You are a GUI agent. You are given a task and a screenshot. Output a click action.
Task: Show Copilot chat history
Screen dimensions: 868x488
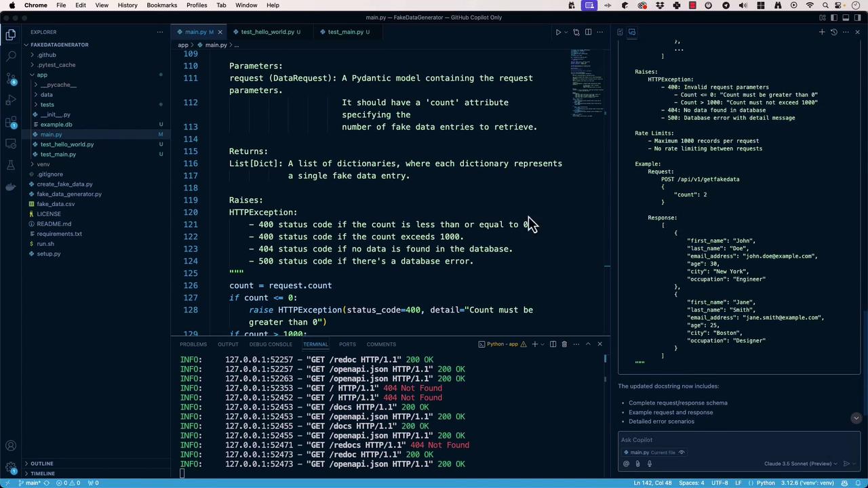[x=834, y=32]
